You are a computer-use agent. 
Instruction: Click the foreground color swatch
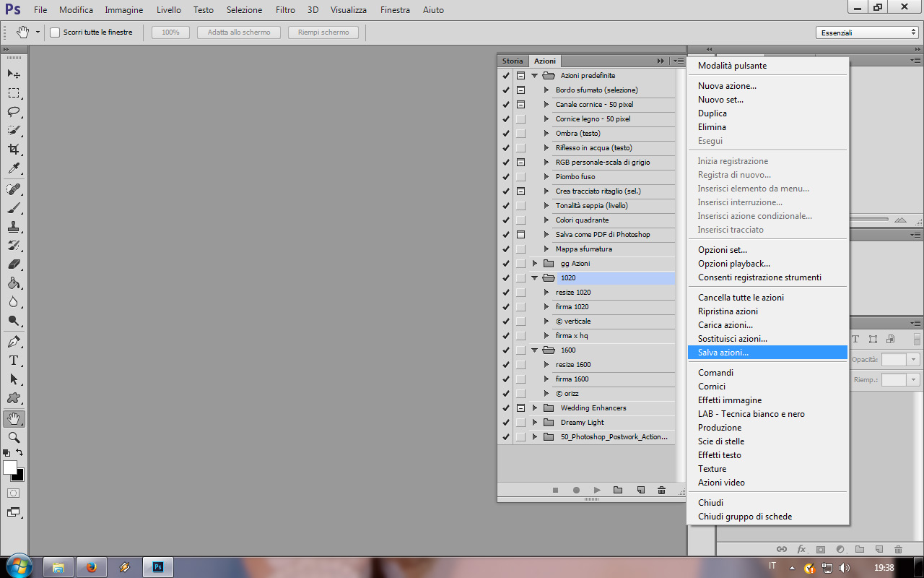pos(10,468)
